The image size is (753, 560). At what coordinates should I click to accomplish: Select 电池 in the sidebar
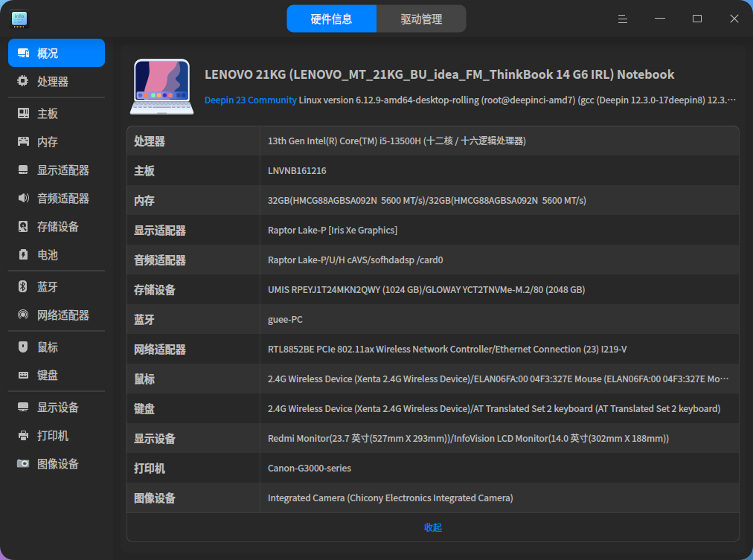click(x=57, y=255)
